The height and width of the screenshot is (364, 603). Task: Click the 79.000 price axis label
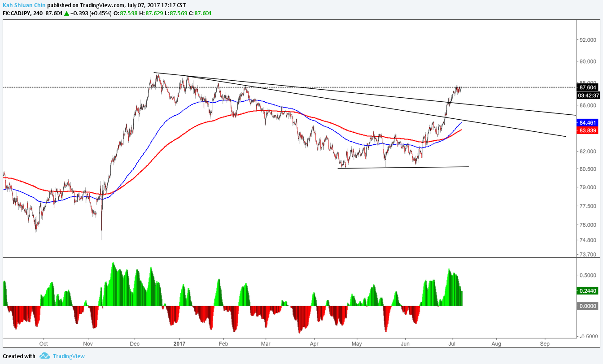coord(587,187)
